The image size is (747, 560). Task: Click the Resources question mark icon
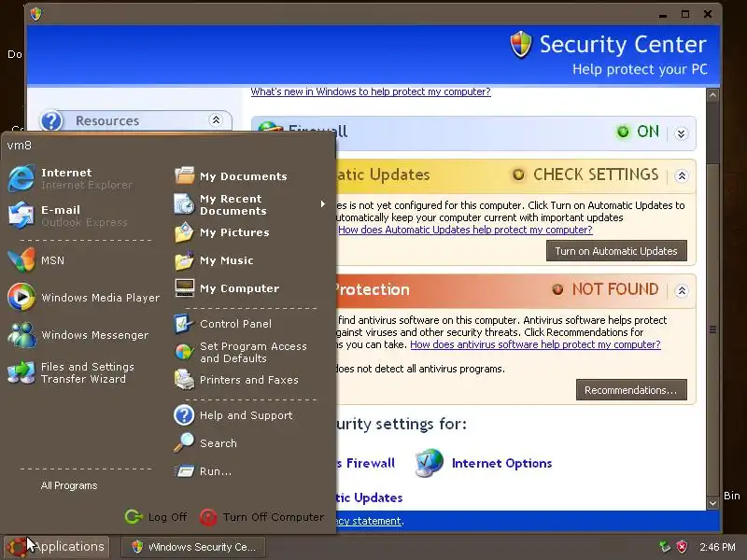[x=51, y=120]
